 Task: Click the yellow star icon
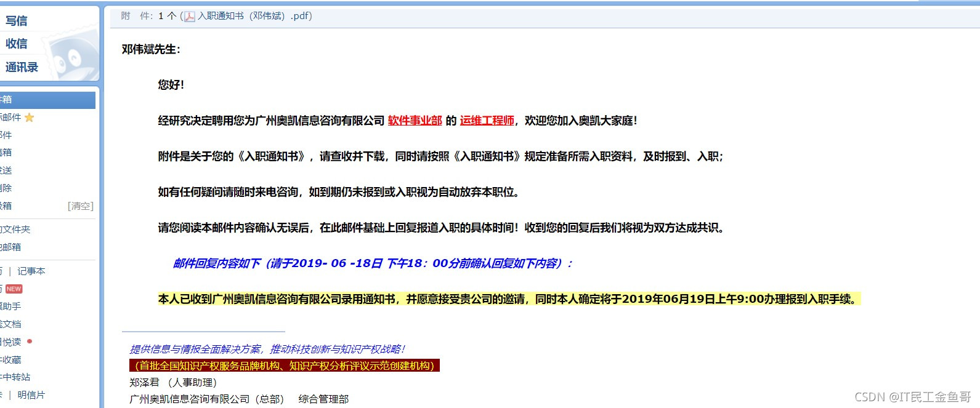pyautogui.click(x=29, y=118)
